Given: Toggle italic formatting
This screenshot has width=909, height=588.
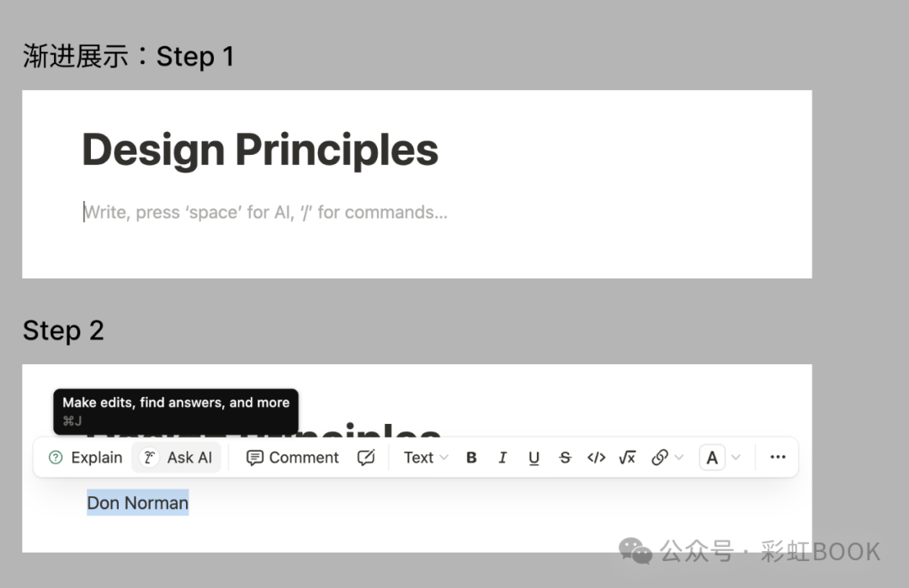Looking at the screenshot, I should (502, 458).
